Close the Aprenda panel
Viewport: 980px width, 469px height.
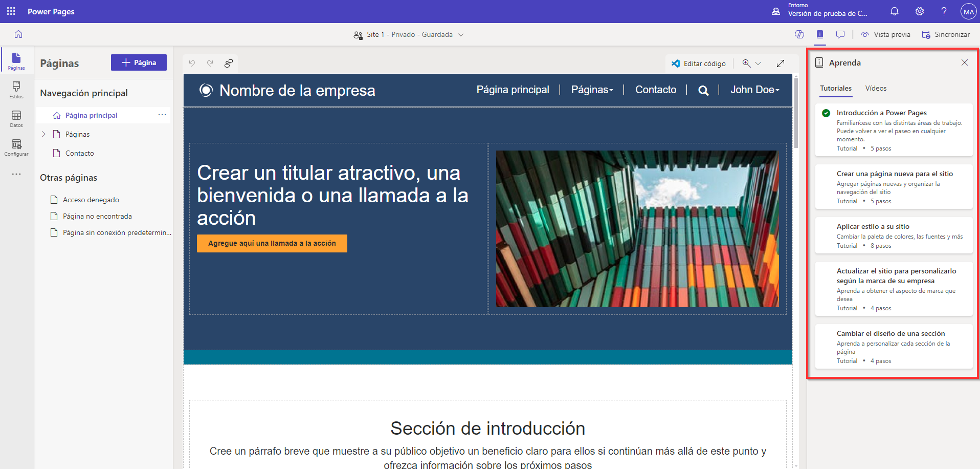965,62
